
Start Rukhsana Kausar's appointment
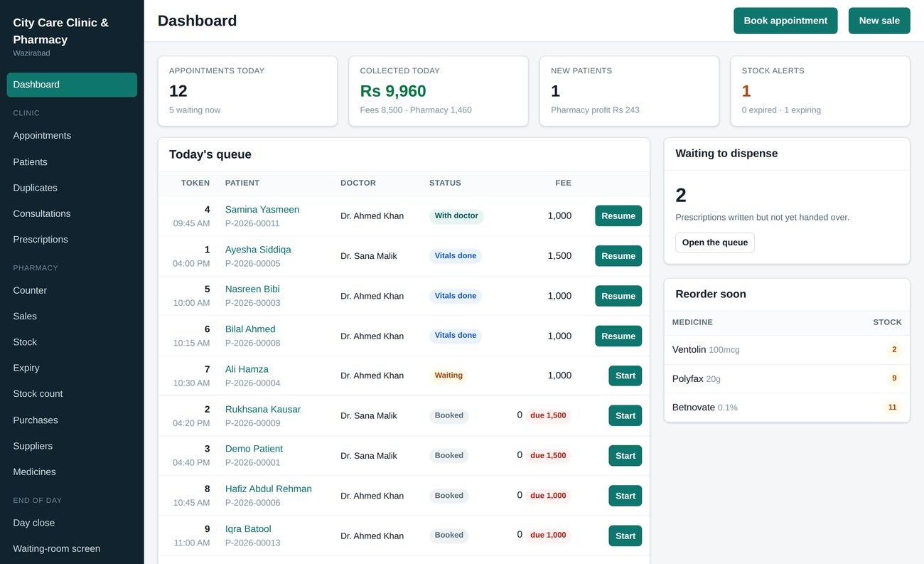(x=625, y=415)
